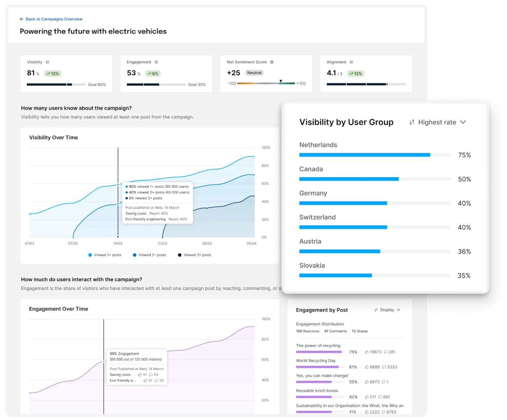
Task: Select the 100 Reactions distribution item
Action: point(307,331)
